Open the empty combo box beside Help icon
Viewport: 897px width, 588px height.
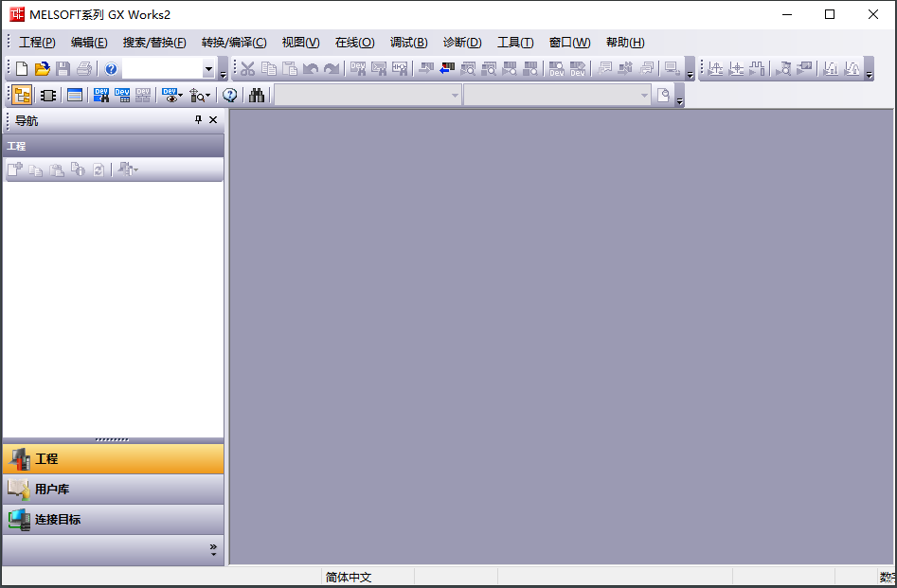169,69
